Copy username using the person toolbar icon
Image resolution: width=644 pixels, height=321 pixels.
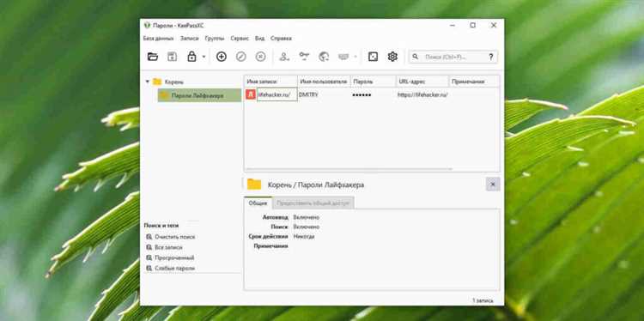[284, 57]
